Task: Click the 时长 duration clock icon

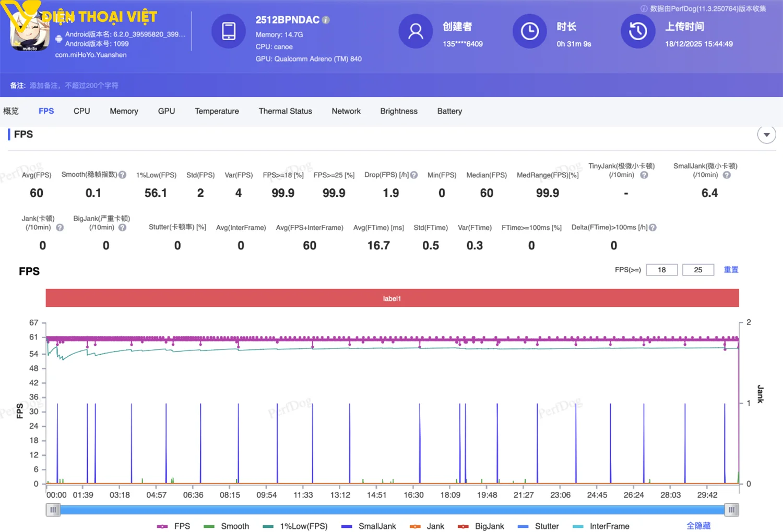Action: pos(529,31)
